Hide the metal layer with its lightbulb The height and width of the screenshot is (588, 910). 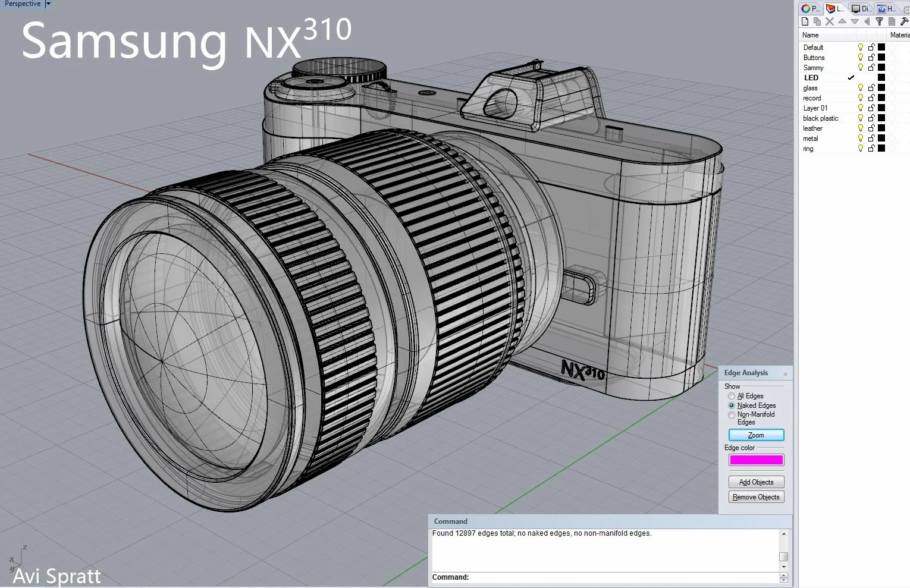(x=860, y=138)
